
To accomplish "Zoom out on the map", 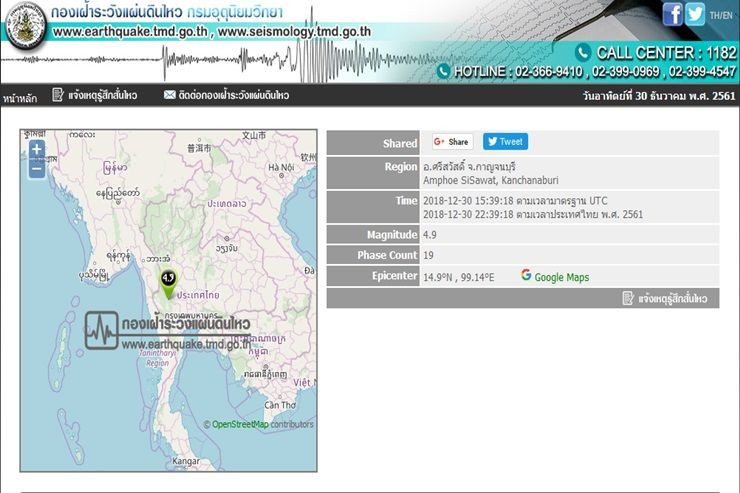I will click(37, 168).
